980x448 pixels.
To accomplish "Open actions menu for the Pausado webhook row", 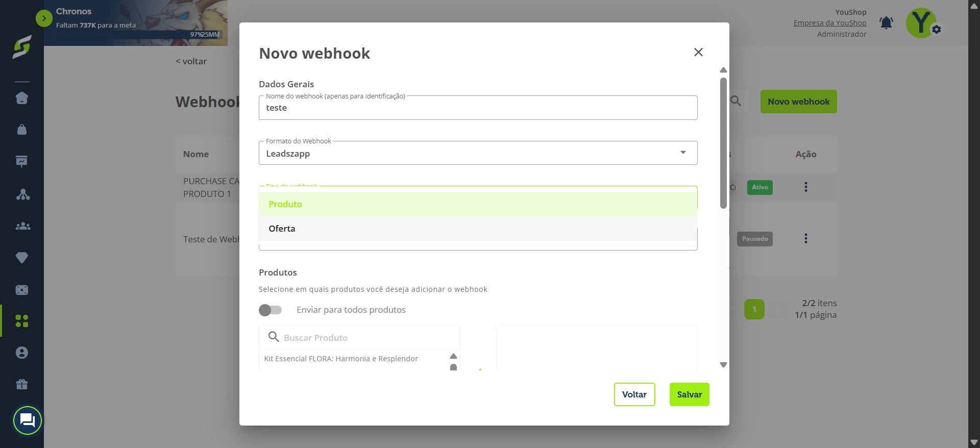I will 806,238.
